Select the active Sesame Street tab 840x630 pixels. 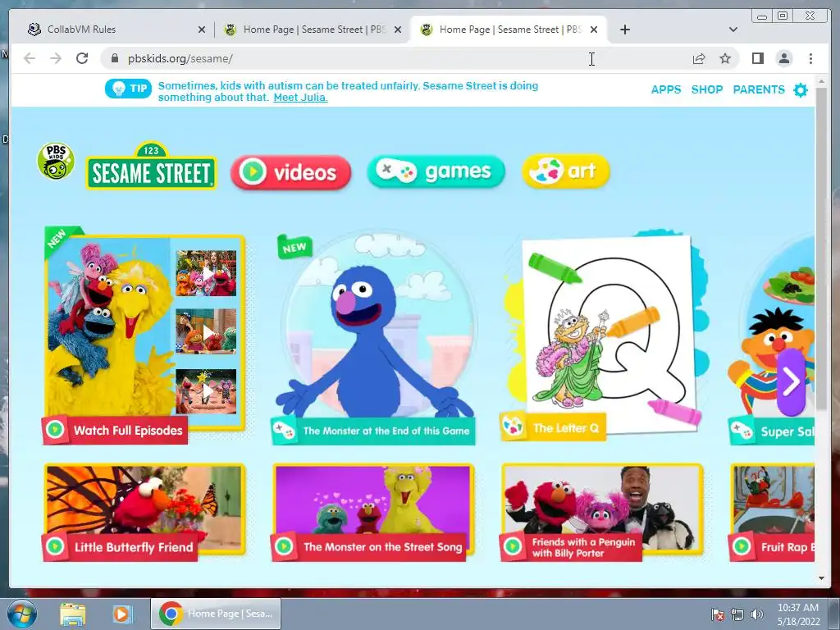(x=508, y=30)
